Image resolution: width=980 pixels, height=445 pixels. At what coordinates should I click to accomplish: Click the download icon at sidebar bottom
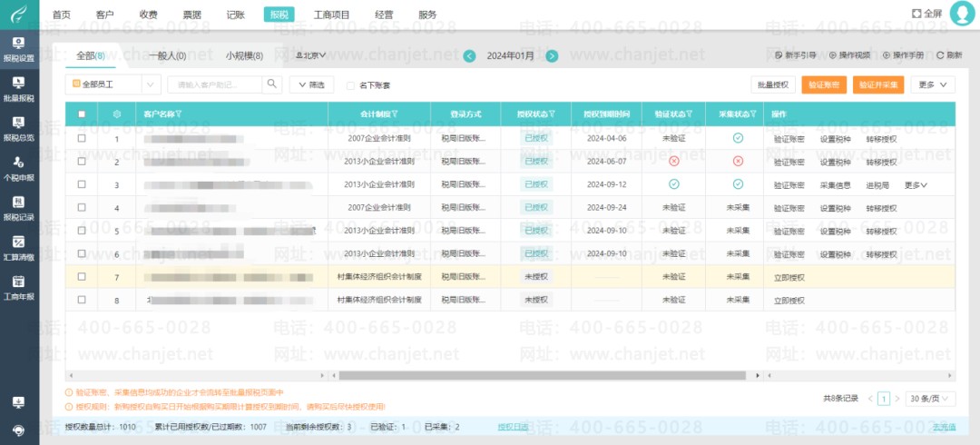coord(19,402)
